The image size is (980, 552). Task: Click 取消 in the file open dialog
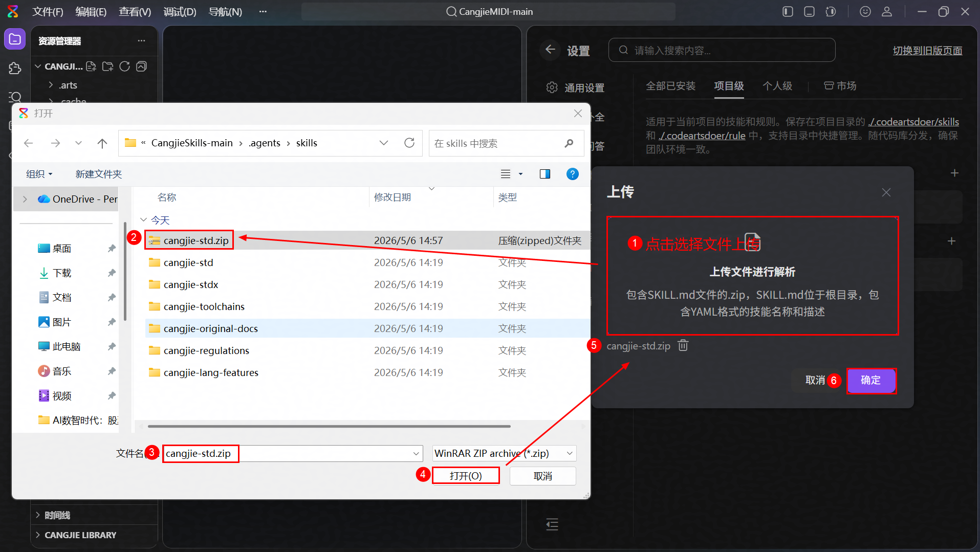coord(543,476)
